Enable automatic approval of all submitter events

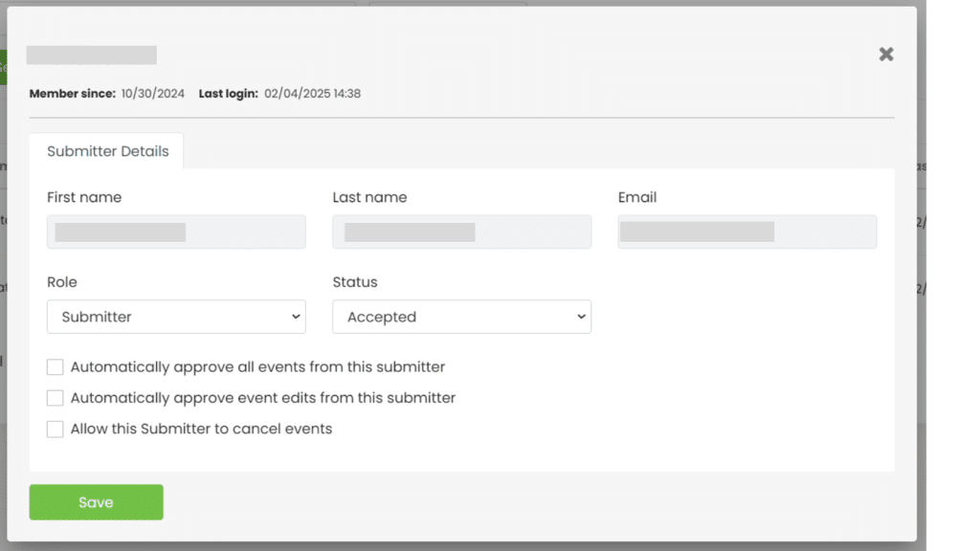click(55, 366)
